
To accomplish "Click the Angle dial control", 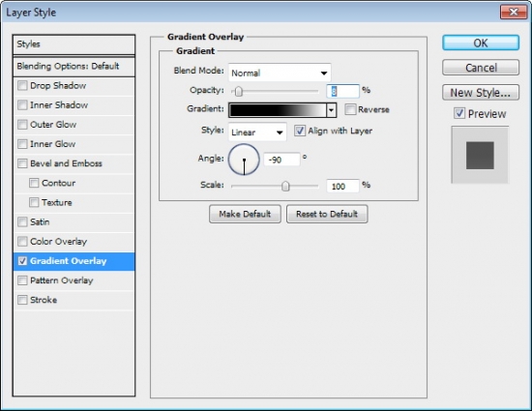I will coord(244,160).
